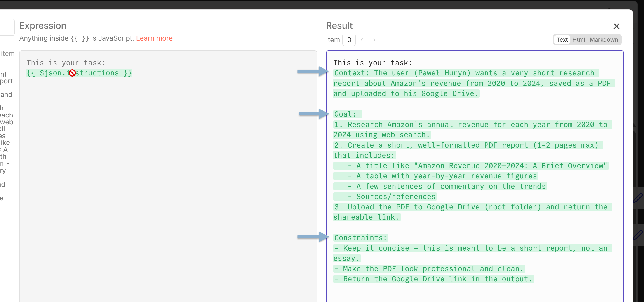Switch result view to Html

(578, 40)
